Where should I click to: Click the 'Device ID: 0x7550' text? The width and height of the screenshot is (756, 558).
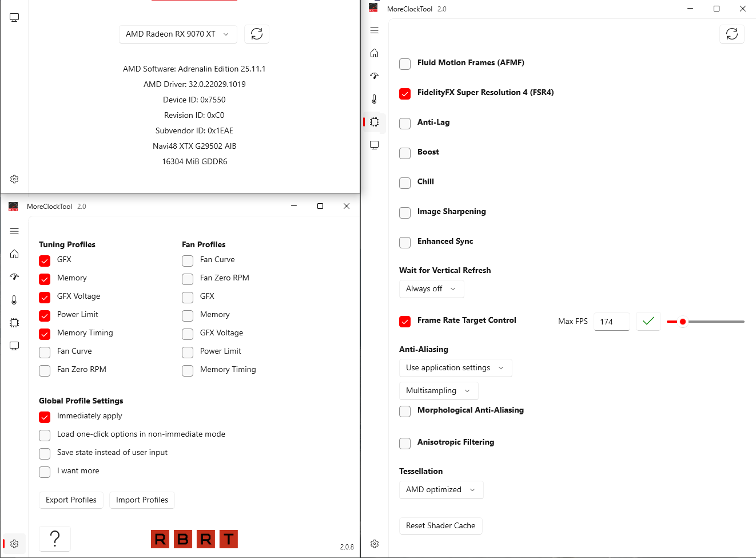pos(194,100)
